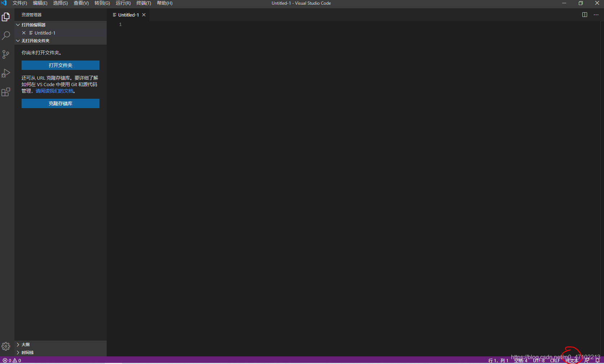Open the Extensions view icon
This screenshot has height=364, width=604.
pyautogui.click(x=6, y=92)
